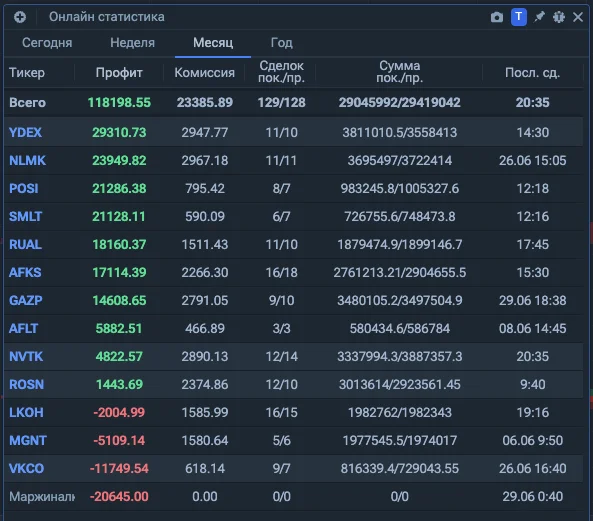
Task: Open the AFLT ticker link
Action: (23, 329)
